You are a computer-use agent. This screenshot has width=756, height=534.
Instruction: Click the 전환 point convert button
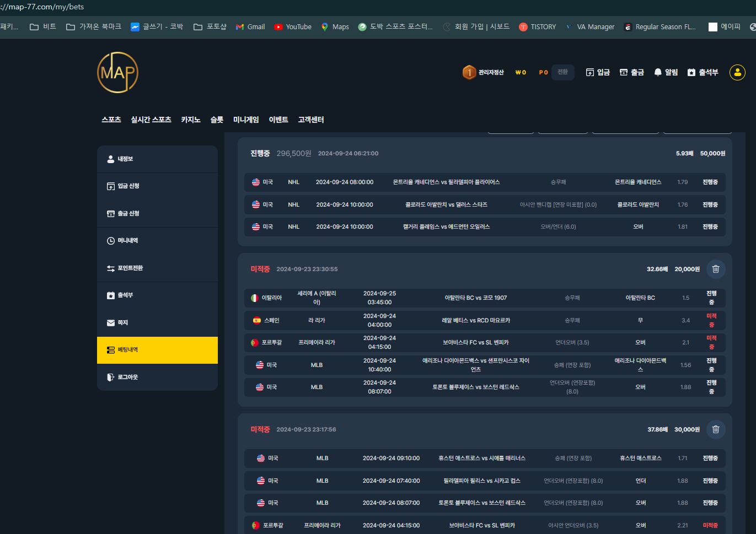(562, 72)
